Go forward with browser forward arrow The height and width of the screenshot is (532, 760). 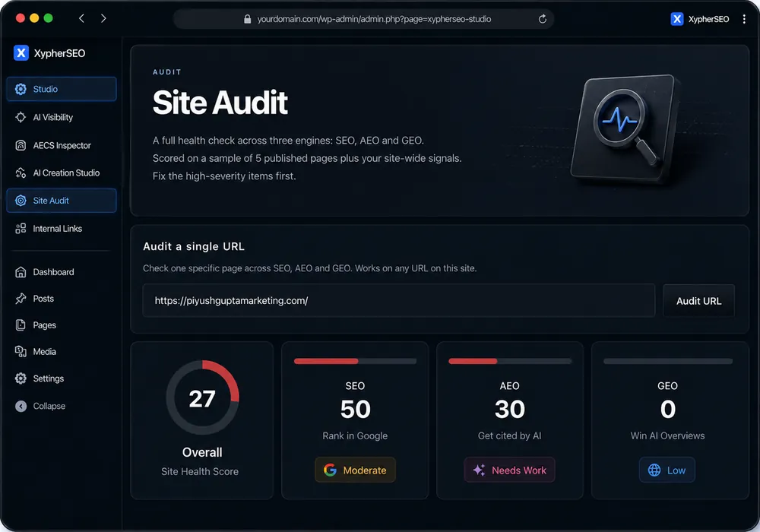(x=103, y=18)
